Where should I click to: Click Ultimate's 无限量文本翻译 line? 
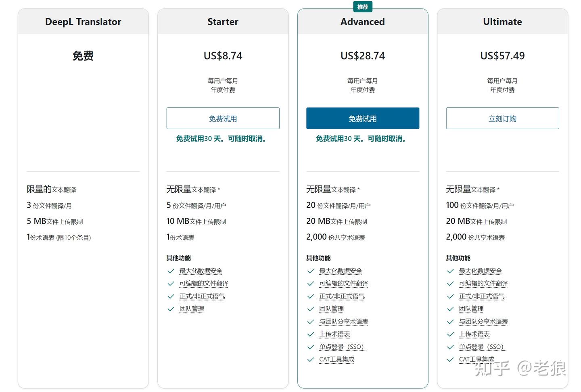point(473,189)
